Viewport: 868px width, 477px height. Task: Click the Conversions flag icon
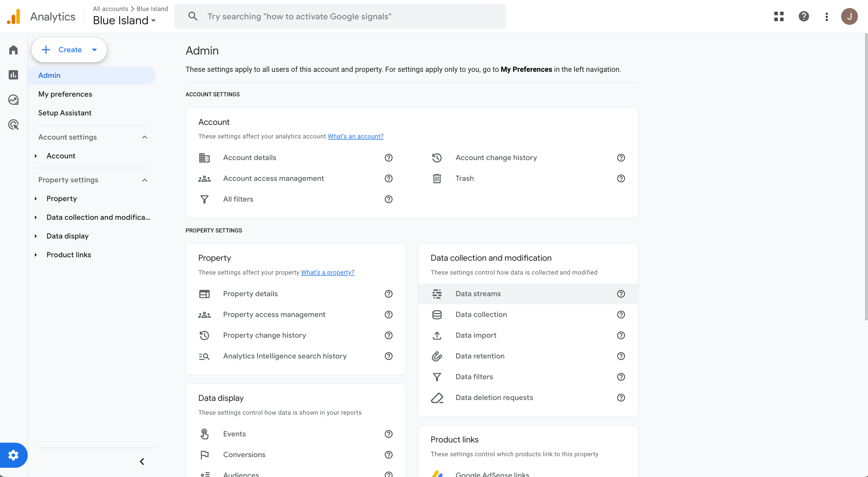click(204, 455)
